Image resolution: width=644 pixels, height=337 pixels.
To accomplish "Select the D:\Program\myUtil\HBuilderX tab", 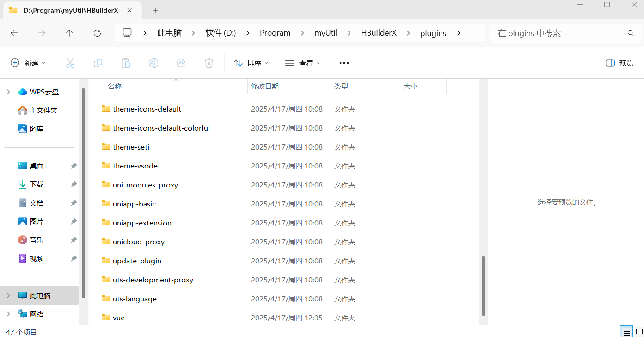I will (x=73, y=10).
